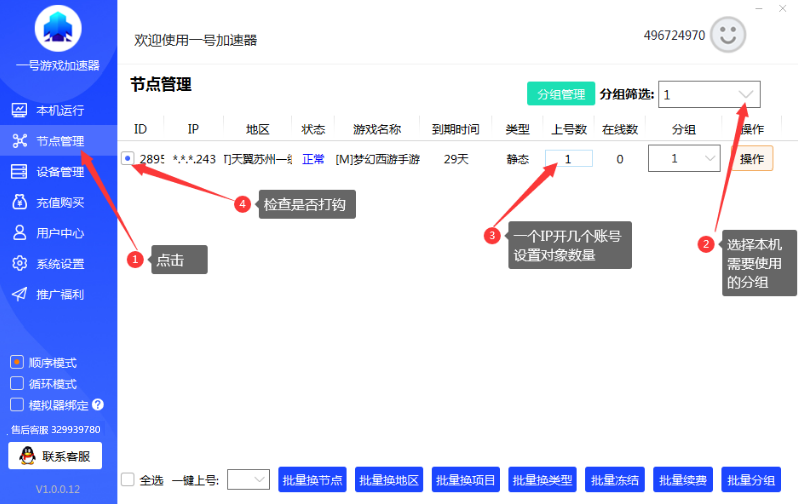The width and height of the screenshot is (802, 504).
Task: Click the version V1.0.0.12 text
Action: pyautogui.click(x=58, y=489)
